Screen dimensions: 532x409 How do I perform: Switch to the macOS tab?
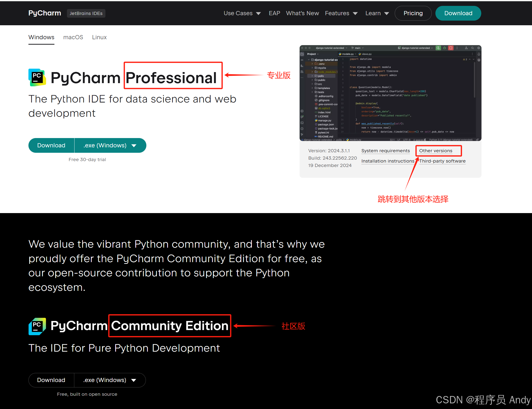click(73, 37)
